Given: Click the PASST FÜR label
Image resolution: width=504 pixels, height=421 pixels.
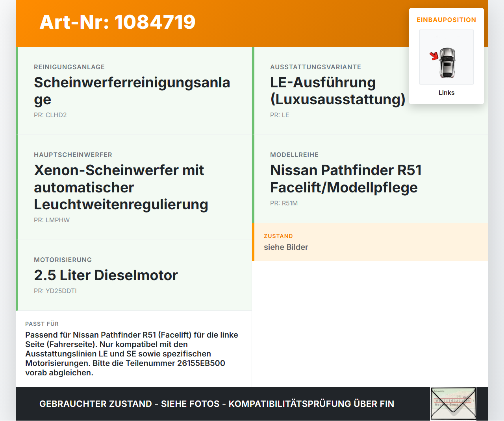Looking at the screenshot, I should click(42, 324).
